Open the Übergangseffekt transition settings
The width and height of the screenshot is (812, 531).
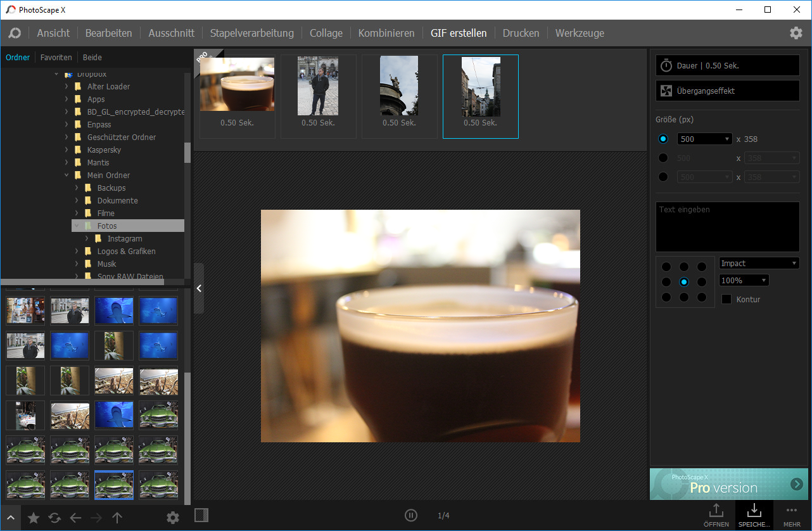coord(727,90)
